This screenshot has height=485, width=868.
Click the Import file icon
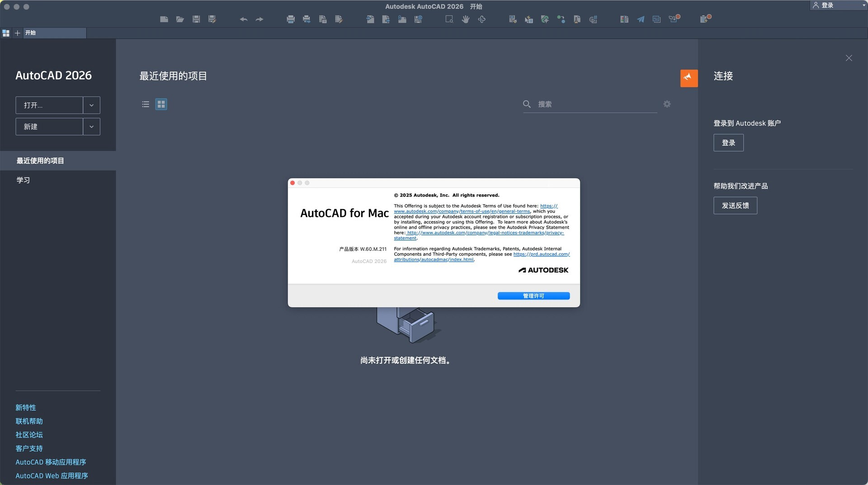click(370, 19)
